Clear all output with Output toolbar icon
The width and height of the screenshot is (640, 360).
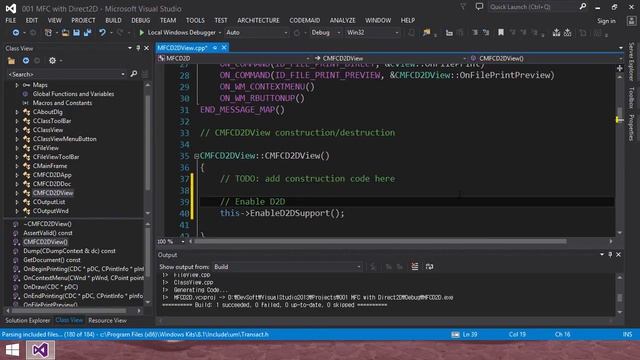pyautogui.click(x=415, y=267)
